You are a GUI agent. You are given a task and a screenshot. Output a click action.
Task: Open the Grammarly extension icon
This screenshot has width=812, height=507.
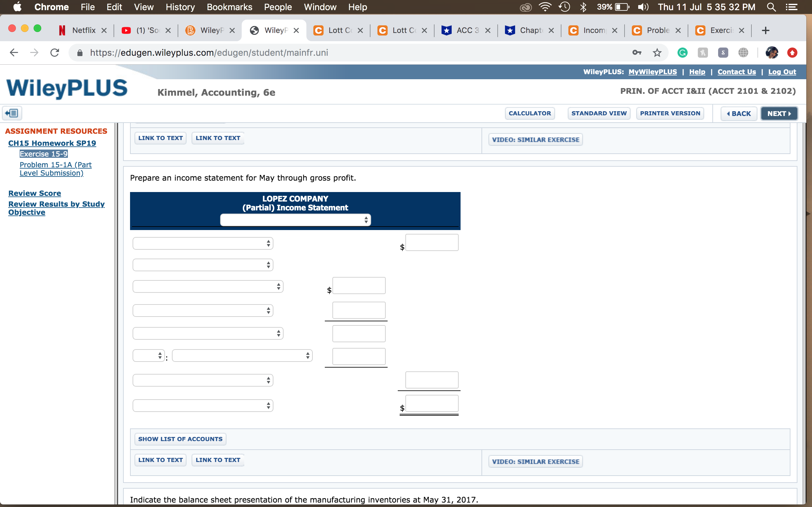(682, 53)
